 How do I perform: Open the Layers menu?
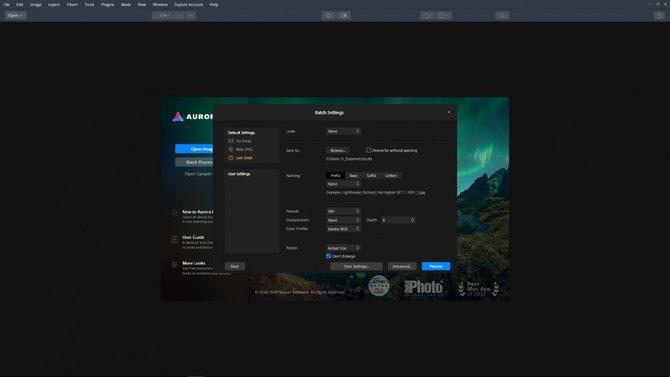click(x=54, y=4)
